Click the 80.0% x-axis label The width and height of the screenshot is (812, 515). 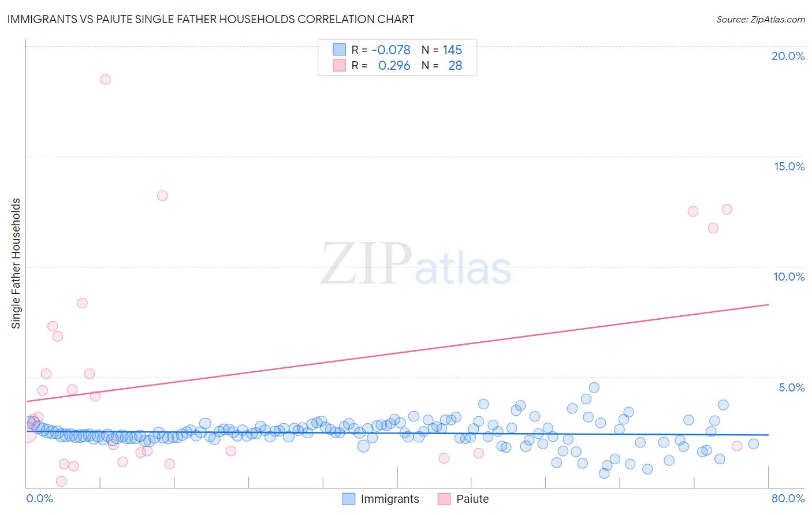pyautogui.click(x=788, y=498)
